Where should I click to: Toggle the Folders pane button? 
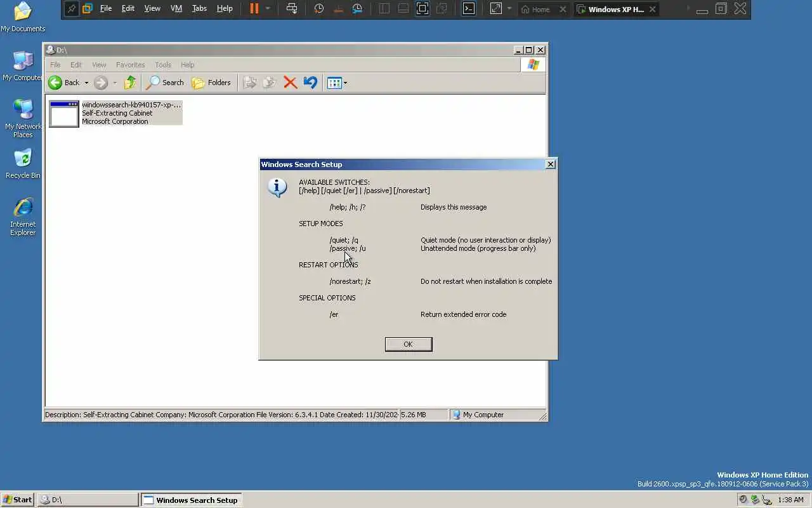click(x=211, y=83)
